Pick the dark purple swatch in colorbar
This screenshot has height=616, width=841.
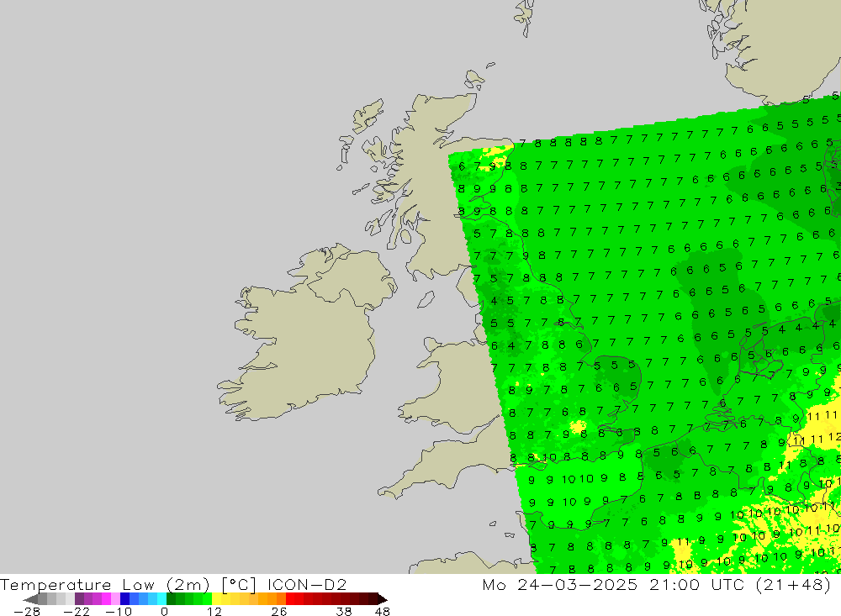point(79,599)
